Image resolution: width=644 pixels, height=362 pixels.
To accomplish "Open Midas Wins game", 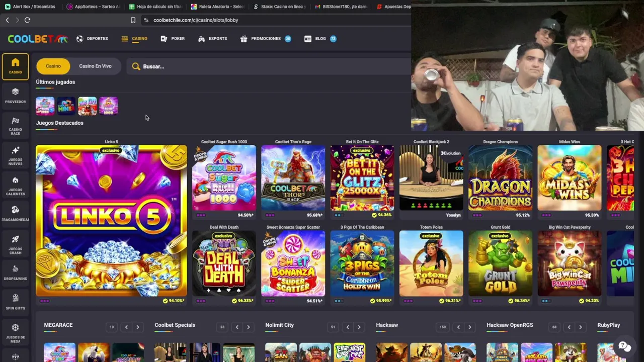I will pyautogui.click(x=569, y=178).
